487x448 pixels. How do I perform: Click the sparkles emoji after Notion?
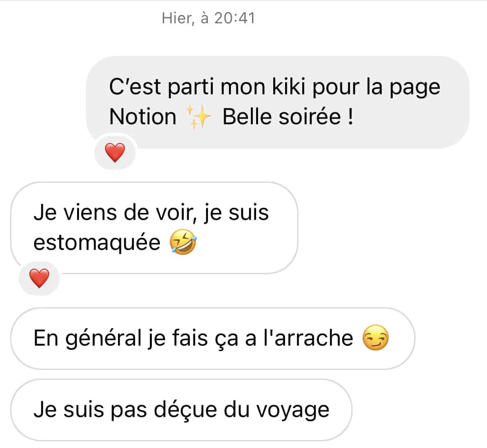click(199, 117)
